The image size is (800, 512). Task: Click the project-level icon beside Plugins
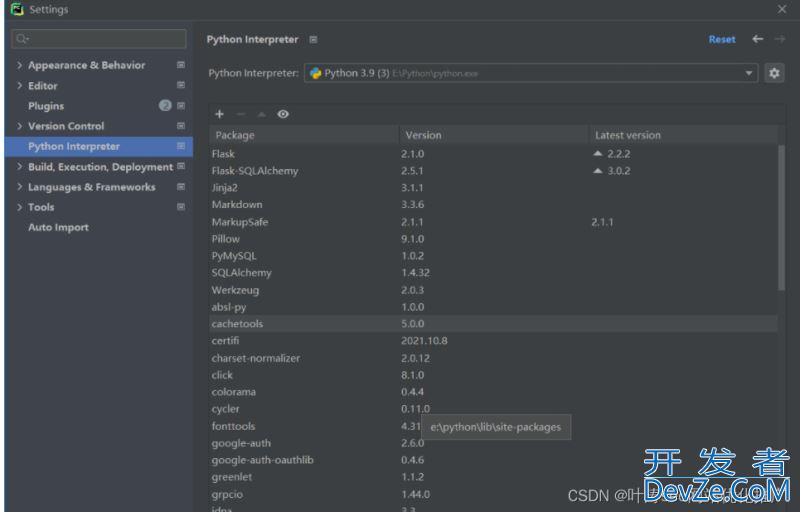181,106
